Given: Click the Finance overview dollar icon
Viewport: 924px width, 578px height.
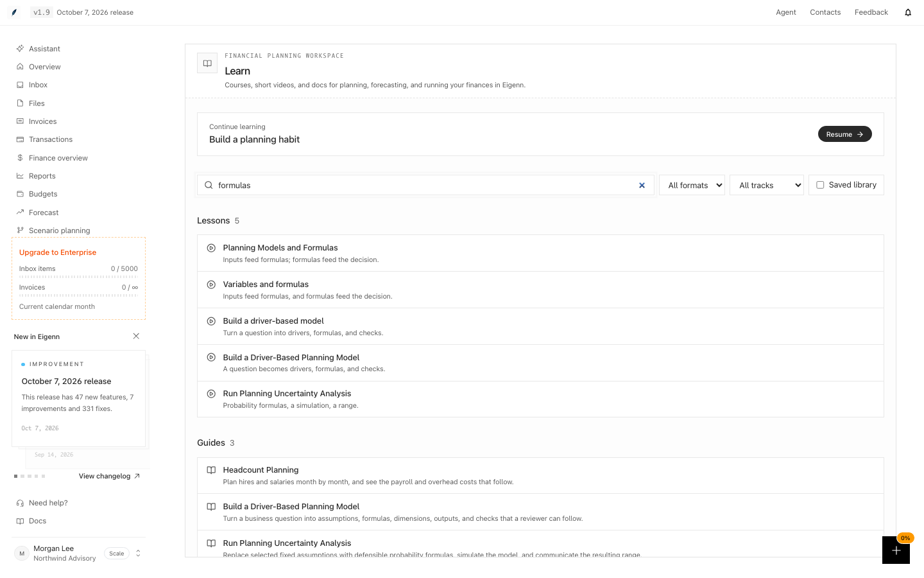Looking at the screenshot, I should (21, 158).
